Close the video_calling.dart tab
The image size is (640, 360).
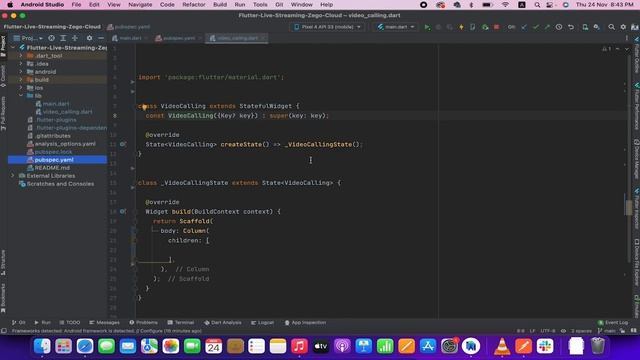(x=263, y=38)
